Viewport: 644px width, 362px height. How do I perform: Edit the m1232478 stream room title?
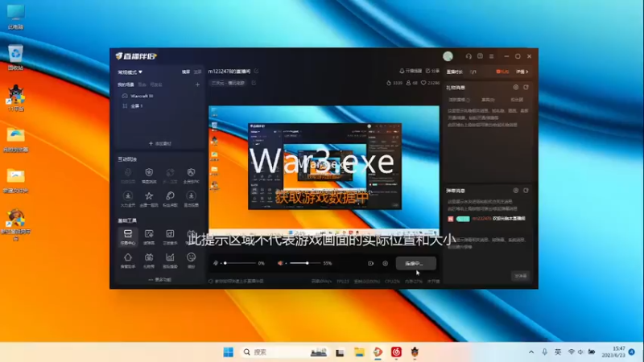[x=256, y=72]
